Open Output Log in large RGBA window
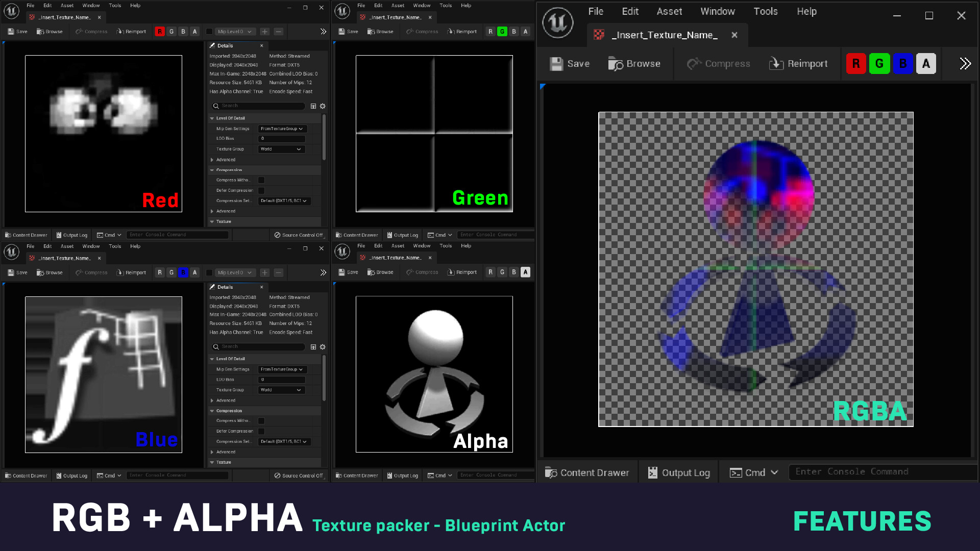Viewport: 980px width, 551px height. point(679,472)
